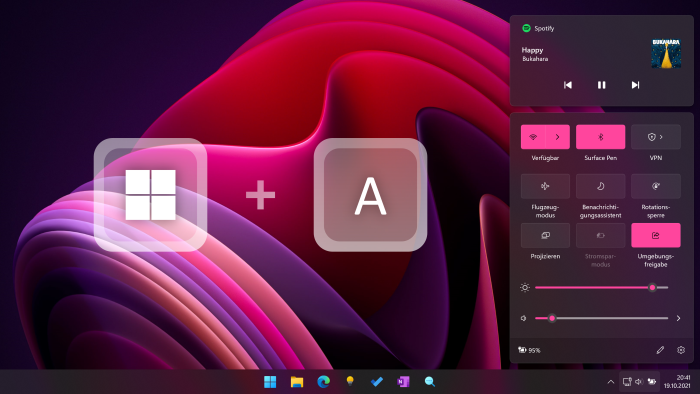
Task: Toggle Bluetooth Surface Pen tile
Action: [600, 137]
